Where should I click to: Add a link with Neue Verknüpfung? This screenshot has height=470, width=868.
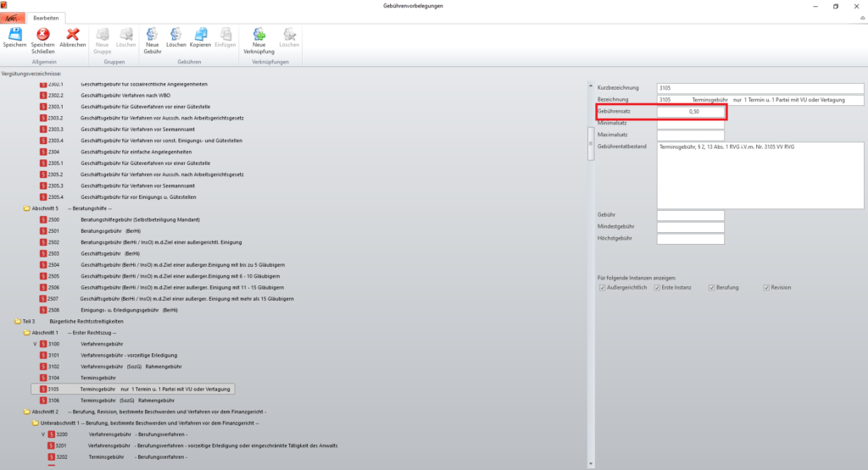coord(259,39)
